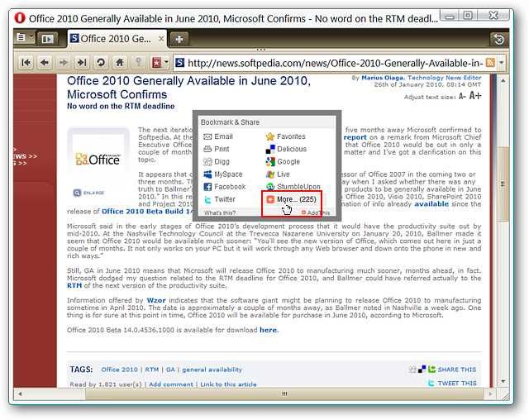
Task: Open the RTM tag link
Action: (152, 370)
